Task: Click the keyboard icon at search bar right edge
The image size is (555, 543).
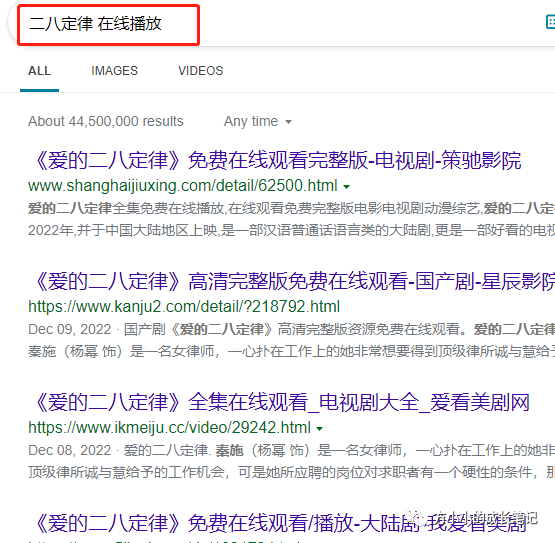Action: point(550,22)
